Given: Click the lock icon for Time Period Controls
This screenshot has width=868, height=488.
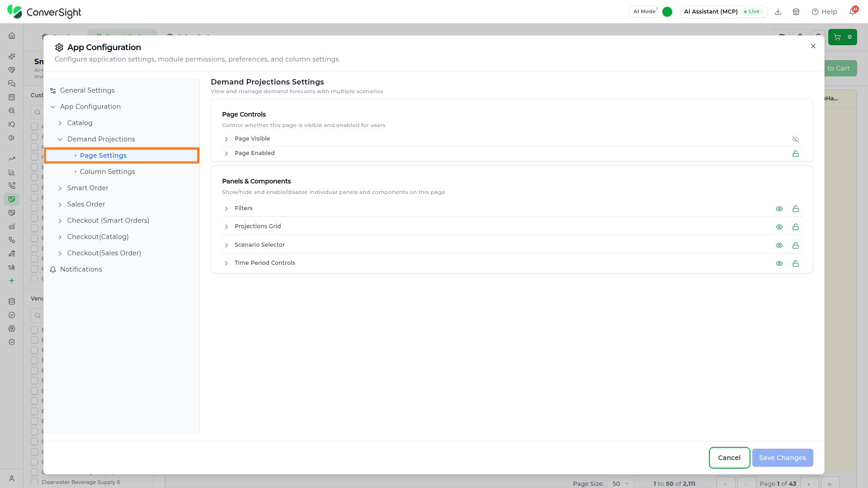Looking at the screenshot, I should pyautogui.click(x=796, y=263).
